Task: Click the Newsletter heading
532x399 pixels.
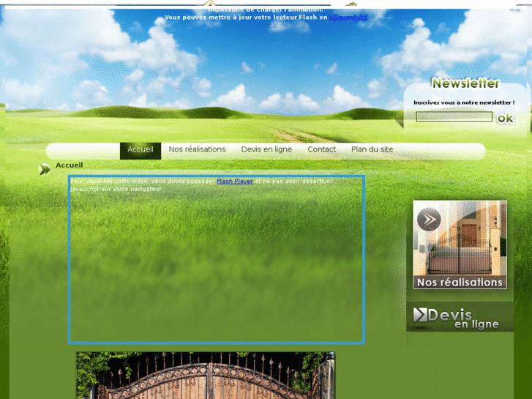Action: click(465, 83)
